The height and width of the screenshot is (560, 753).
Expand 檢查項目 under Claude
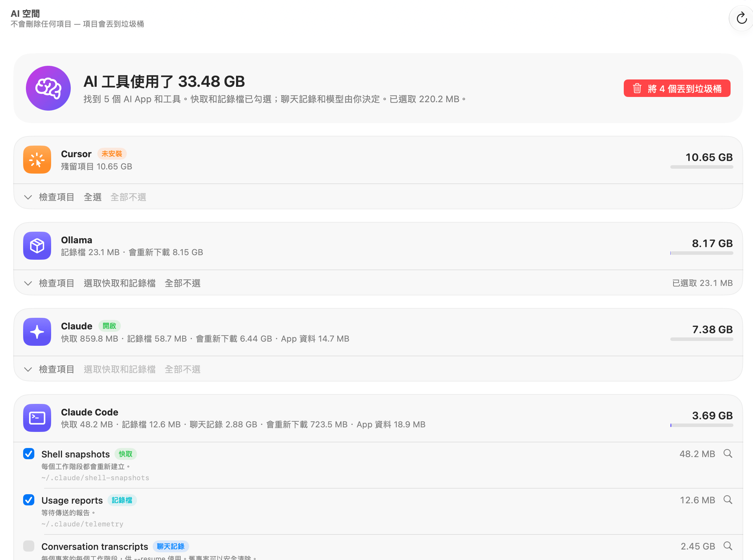[x=49, y=369]
